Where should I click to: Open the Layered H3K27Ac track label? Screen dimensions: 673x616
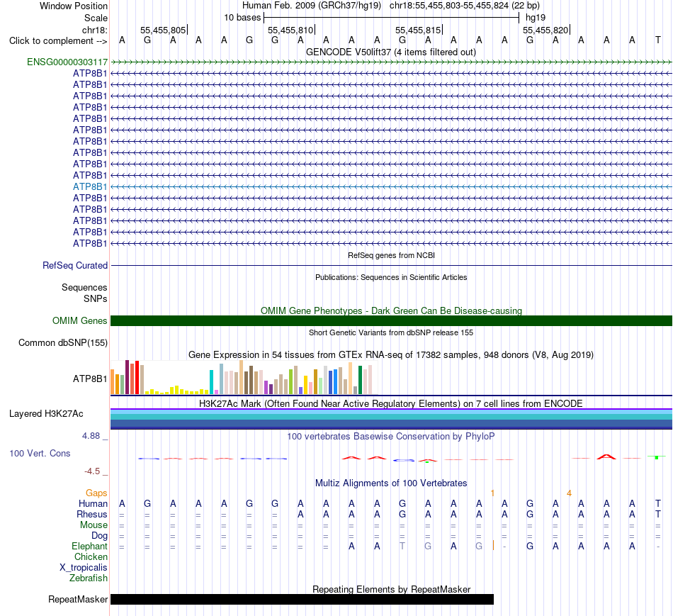point(46,414)
